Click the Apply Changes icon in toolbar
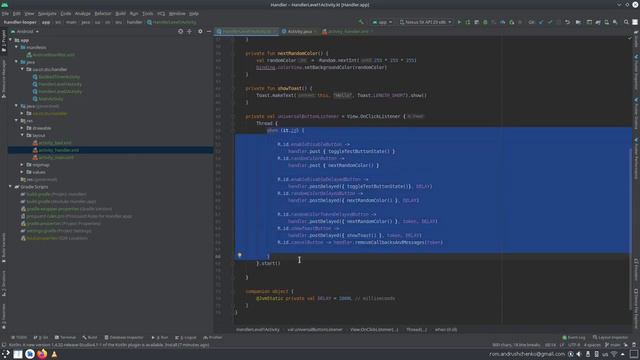The image size is (640, 360). [468, 22]
